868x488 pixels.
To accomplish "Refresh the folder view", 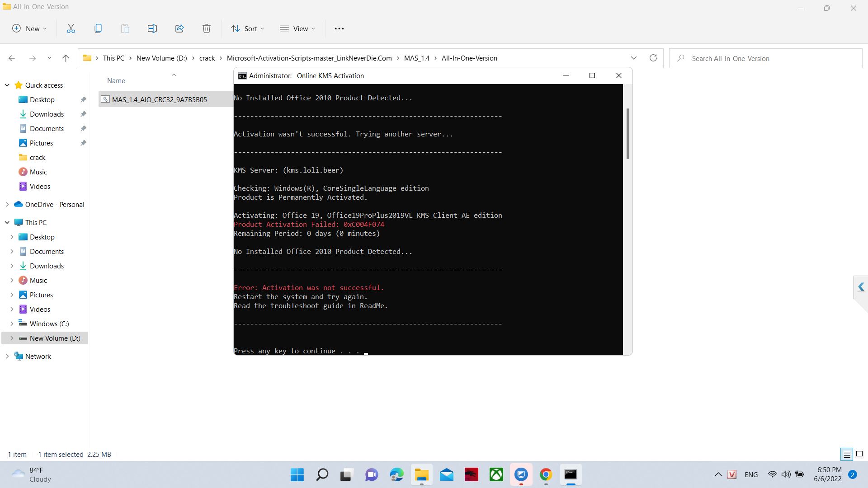I will 653,58.
